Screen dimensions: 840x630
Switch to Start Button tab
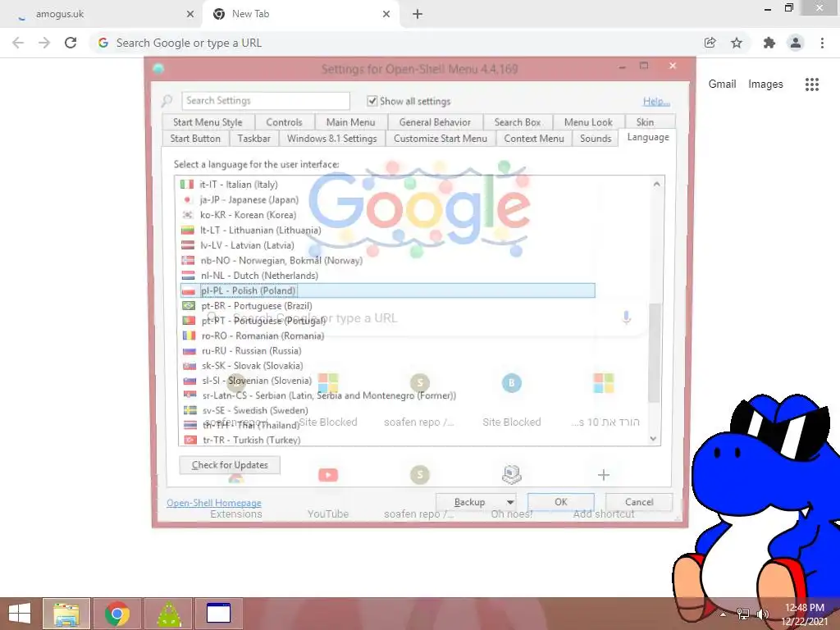[195, 138]
